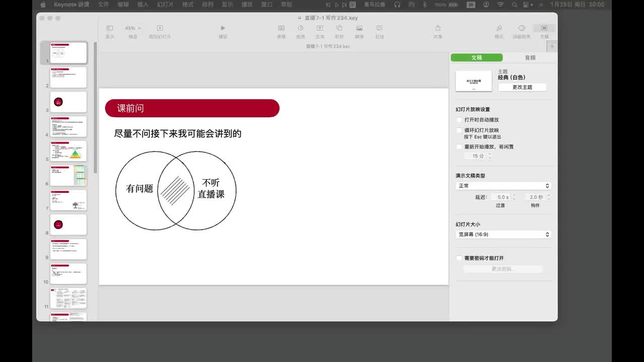644x362 pixels.
Task: Insert a table with 表格 icon
Action: [x=281, y=28]
